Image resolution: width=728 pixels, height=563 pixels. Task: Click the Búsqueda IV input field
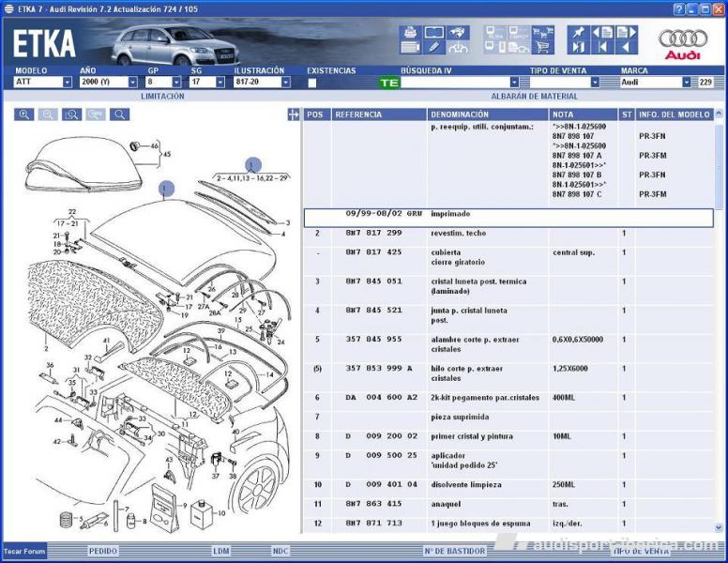pyautogui.click(x=455, y=83)
